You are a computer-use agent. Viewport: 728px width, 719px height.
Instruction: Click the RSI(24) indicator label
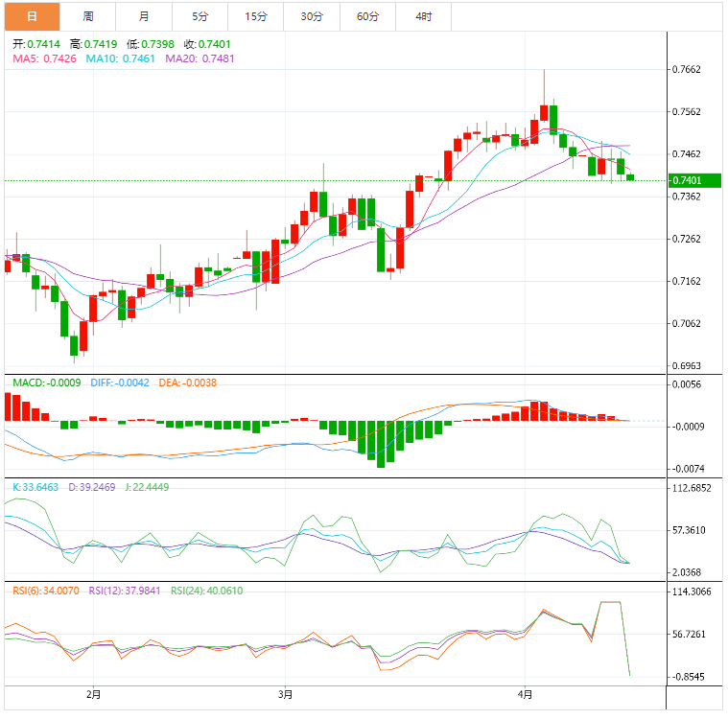(x=206, y=591)
